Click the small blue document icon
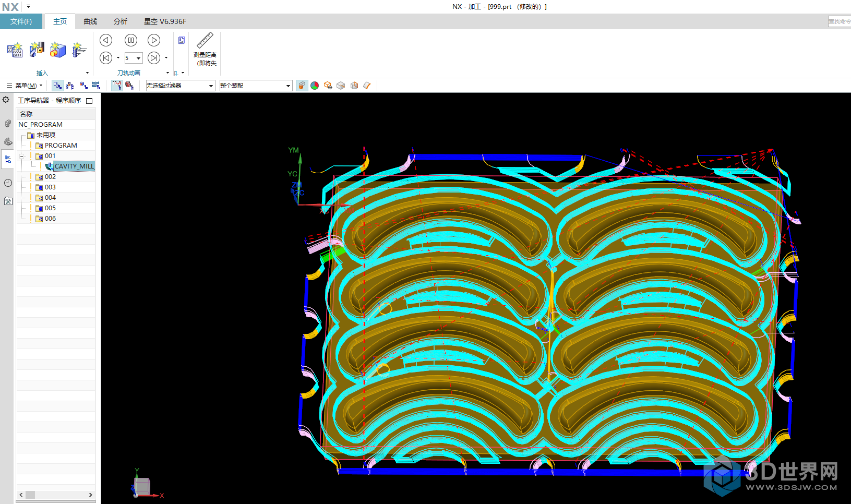851x504 pixels. [x=182, y=40]
